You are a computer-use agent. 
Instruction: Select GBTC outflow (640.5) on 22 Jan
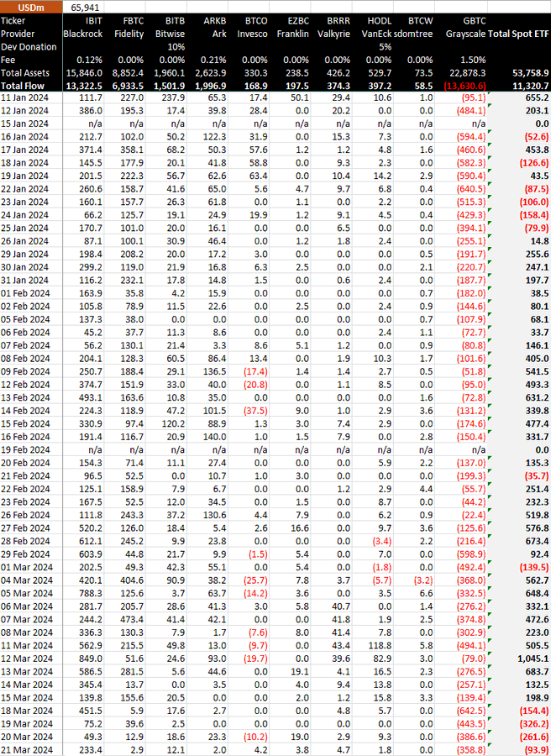pyautogui.click(x=471, y=189)
